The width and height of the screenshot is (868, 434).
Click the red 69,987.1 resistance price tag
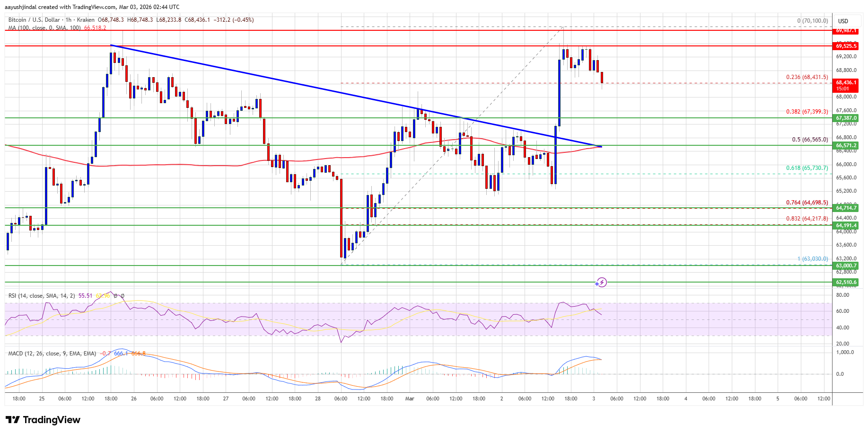coord(846,30)
